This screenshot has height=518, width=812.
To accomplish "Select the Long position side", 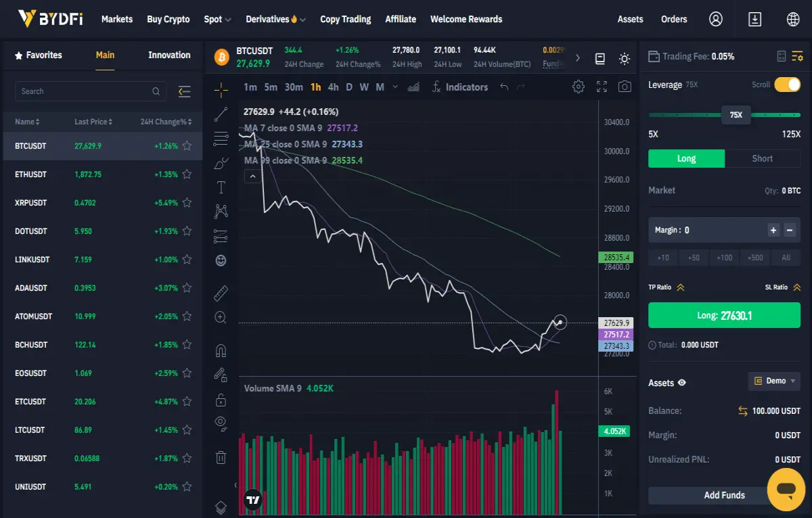I will point(686,158).
